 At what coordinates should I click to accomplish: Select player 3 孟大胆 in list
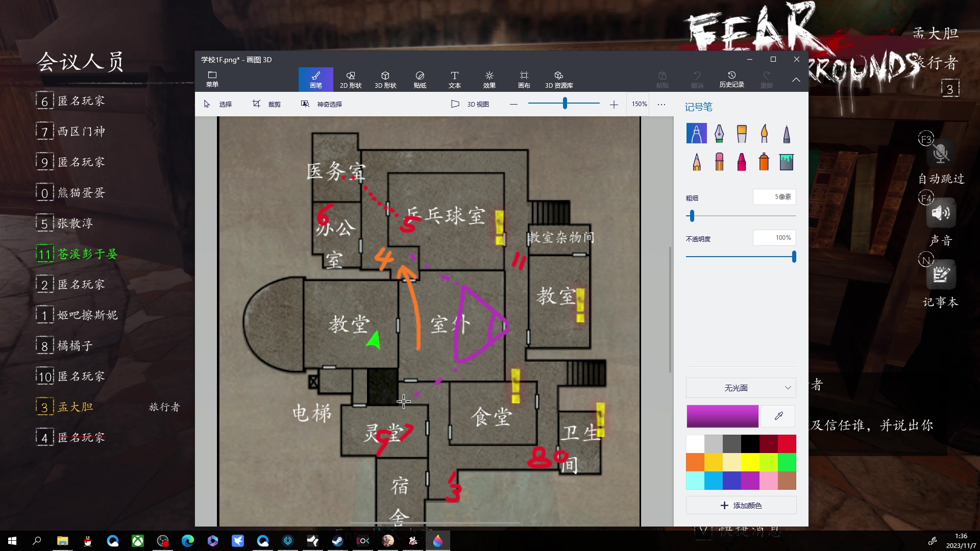coord(65,407)
